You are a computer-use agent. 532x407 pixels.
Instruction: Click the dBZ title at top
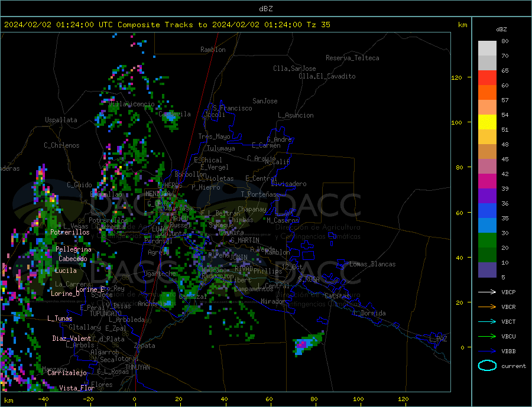tap(265, 9)
